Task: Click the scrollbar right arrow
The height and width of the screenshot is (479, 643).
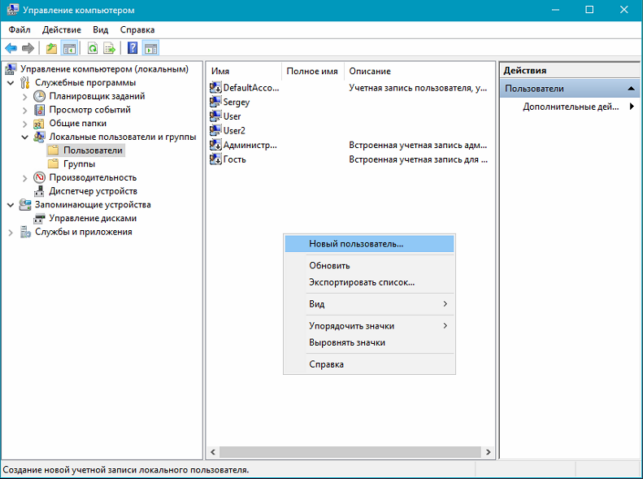Action: pos(488,452)
